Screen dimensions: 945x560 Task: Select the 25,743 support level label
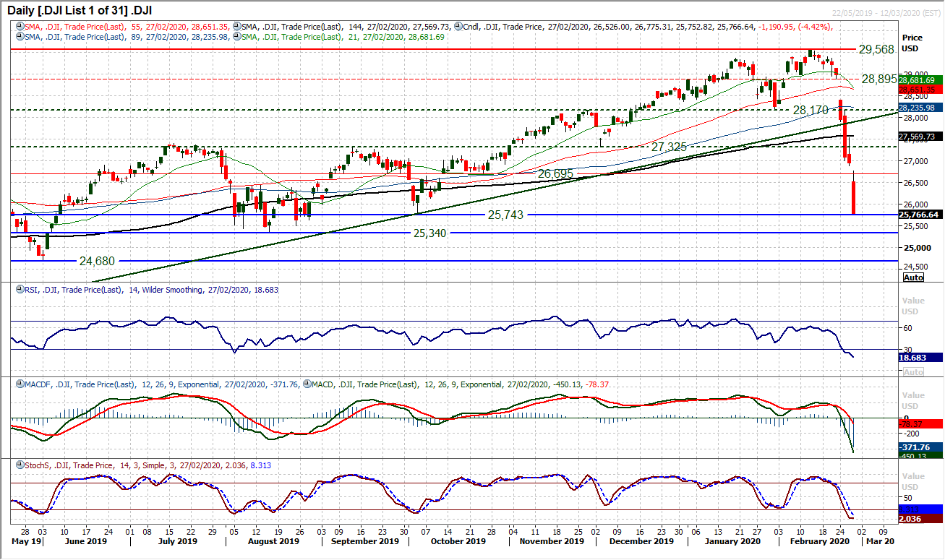tap(504, 215)
